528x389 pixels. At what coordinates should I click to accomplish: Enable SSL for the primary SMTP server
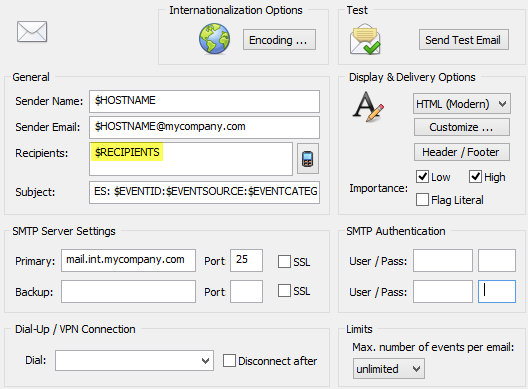click(x=284, y=261)
